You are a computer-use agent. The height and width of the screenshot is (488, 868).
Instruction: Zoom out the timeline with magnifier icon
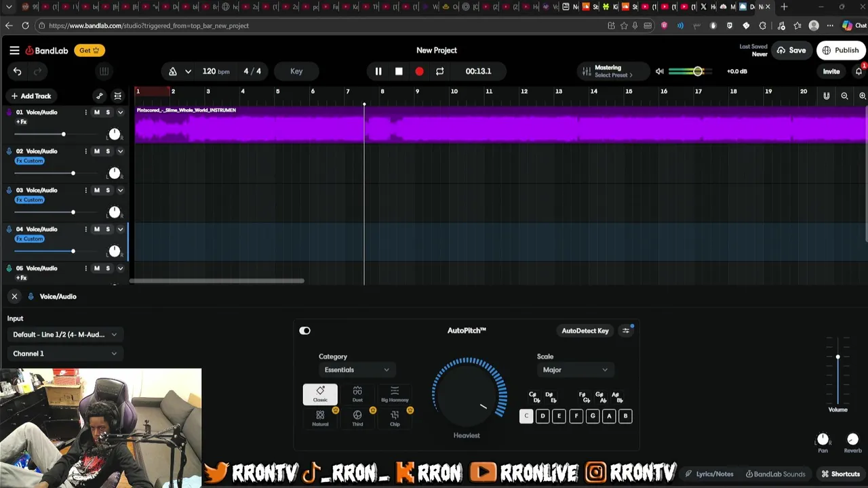point(844,96)
